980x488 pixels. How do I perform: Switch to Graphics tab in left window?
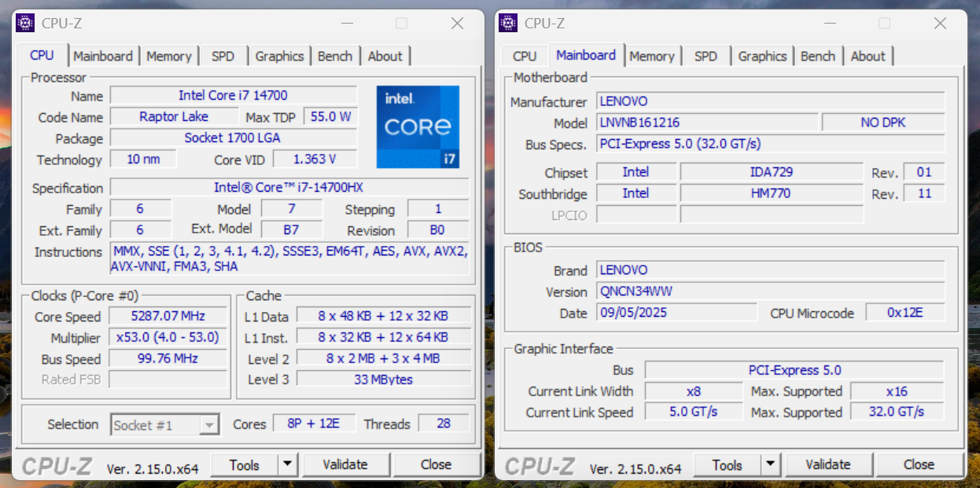(279, 57)
